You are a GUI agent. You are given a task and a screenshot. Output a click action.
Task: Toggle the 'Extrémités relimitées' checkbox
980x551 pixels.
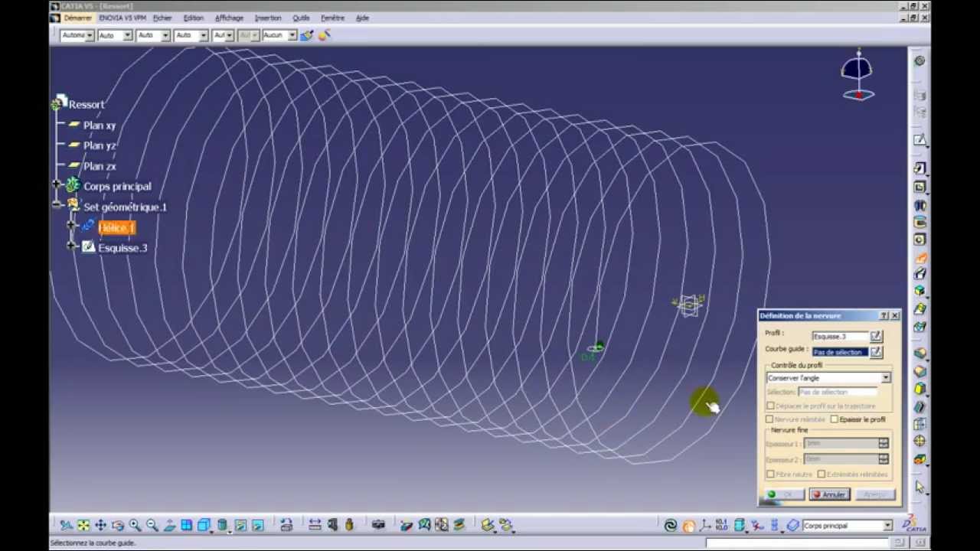click(822, 474)
